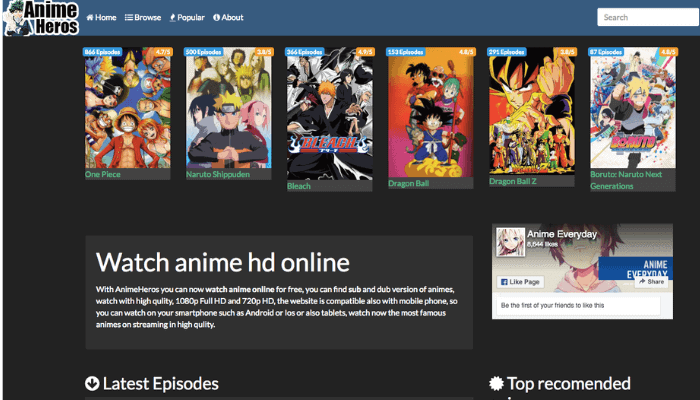Open the One Piece poster thumbnail
The width and height of the screenshot is (700, 400).
[x=128, y=108]
